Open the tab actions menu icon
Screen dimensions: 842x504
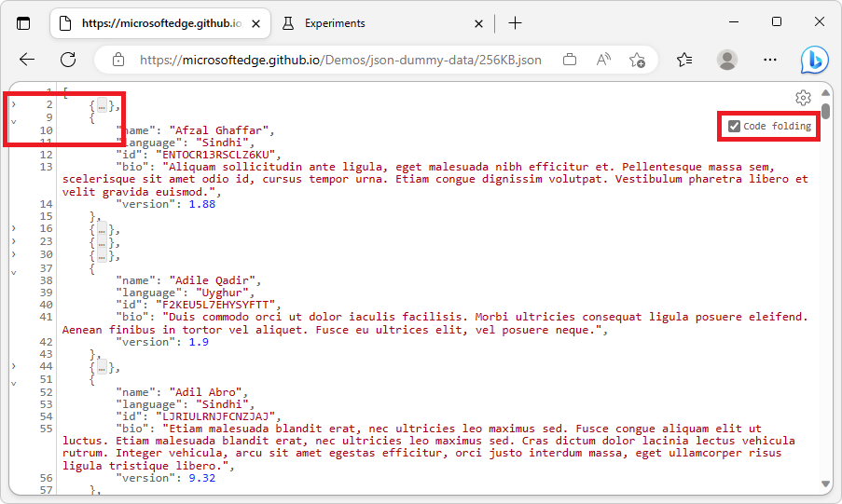point(23,23)
